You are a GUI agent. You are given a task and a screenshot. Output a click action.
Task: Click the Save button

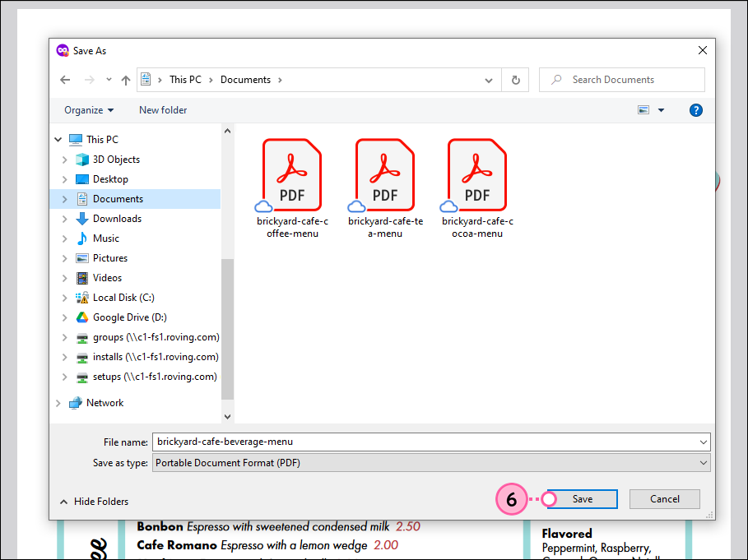click(x=582, y=499)
